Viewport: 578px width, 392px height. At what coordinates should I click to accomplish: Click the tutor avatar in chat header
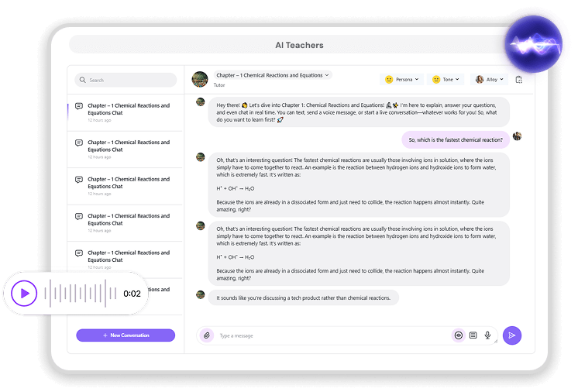(x=200, y=79)
